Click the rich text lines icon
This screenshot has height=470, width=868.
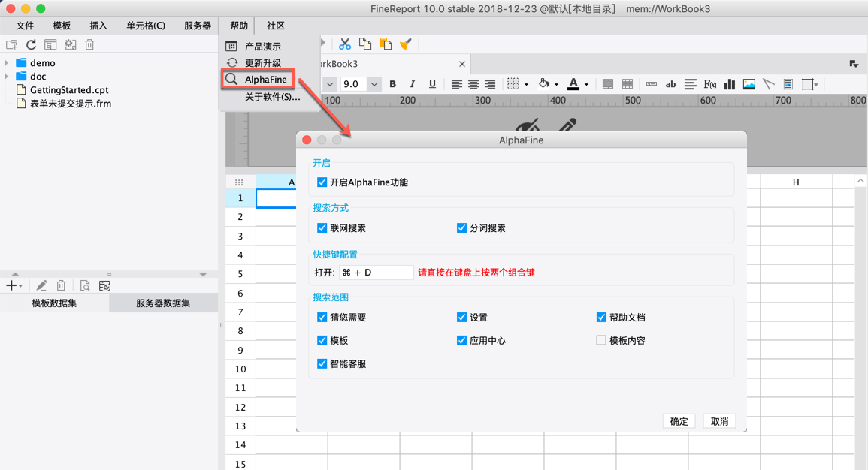pyautogui.click(x=690, y=84)
